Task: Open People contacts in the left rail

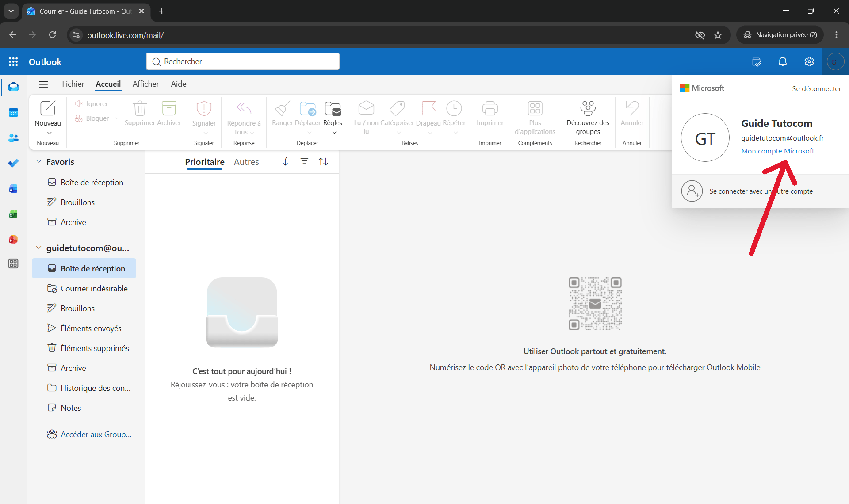Action: click(x=13, y=138)
